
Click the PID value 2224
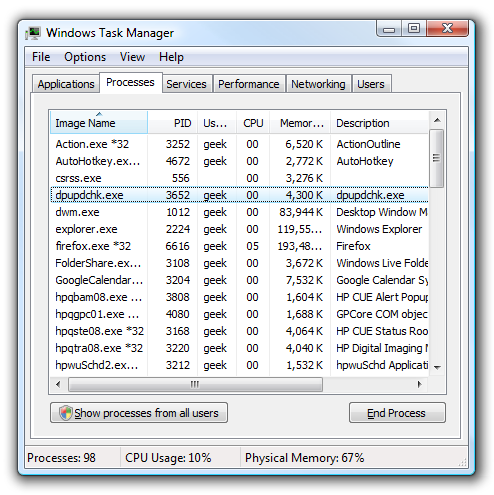[178, 229]
